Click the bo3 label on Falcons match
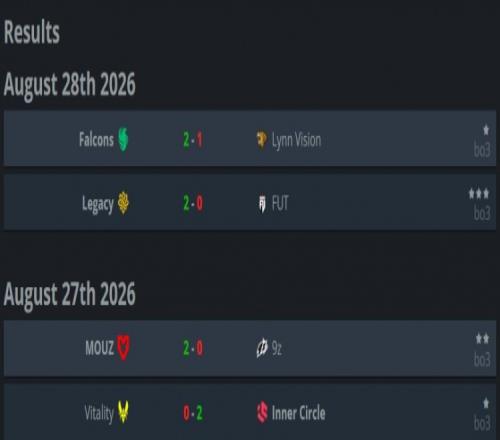The image size is (500, 440). click(x=482, y=150)
